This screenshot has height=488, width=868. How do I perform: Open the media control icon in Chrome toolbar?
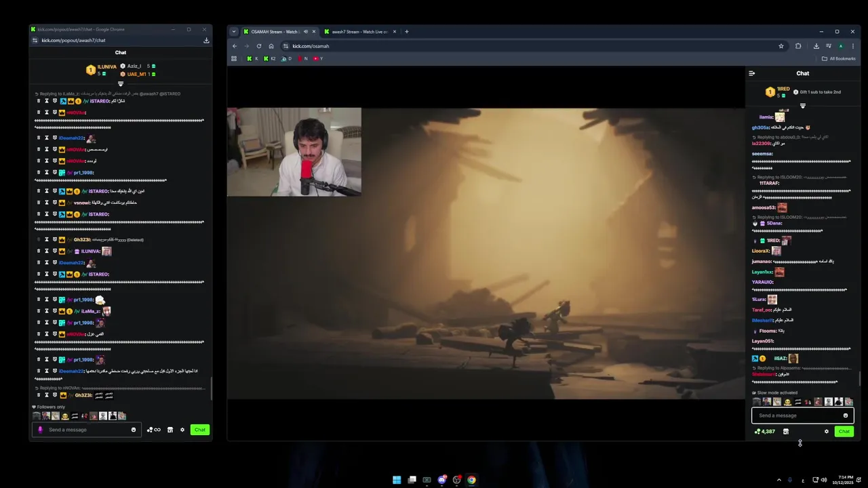(829, 46)
